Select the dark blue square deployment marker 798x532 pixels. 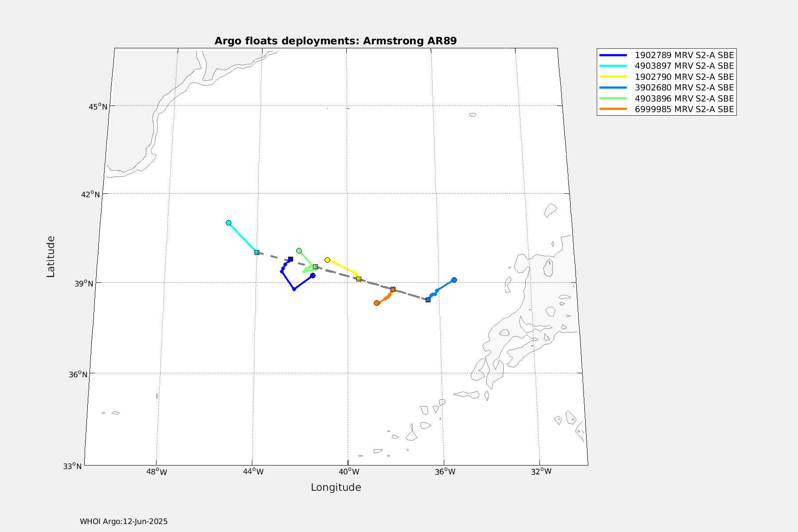[290, 259]
